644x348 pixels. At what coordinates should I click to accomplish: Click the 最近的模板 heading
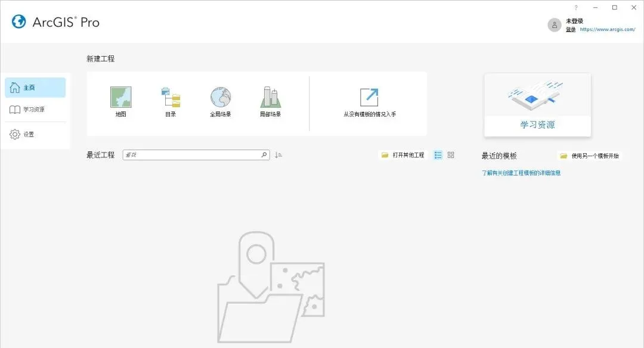pos(499,156)
